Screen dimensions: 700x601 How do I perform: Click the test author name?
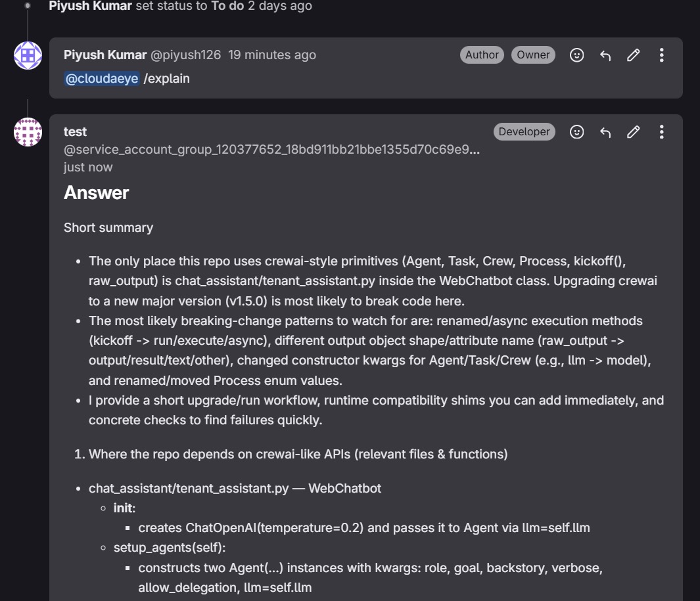click(x=75, y=131)
